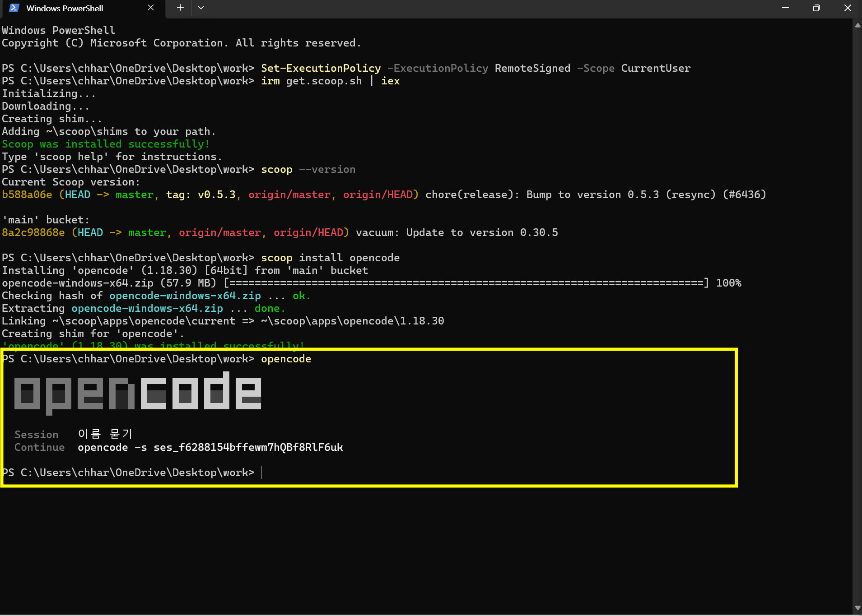Screen dimensions: 862x616
Task: Click the 'irm get.scoop.sh | iex' command
Action: [x=331, y=81]
